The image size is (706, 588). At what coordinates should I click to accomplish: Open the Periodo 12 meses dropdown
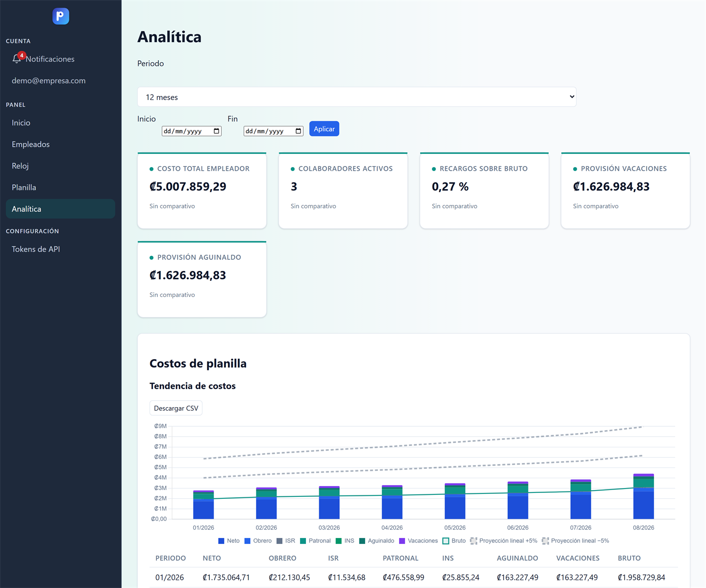[357, 97]
